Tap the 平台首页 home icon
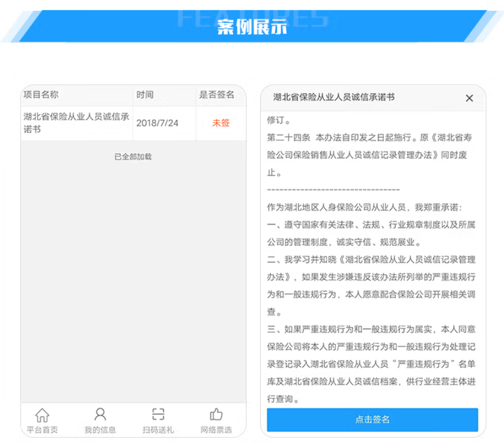Viewport: 504px width, 445px height. click(x=42, y=415)
